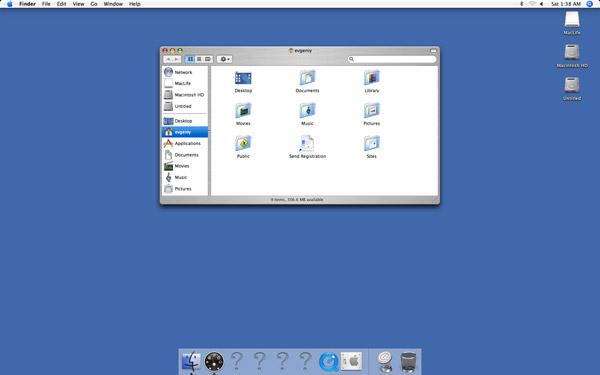Open the Trash in the Dock
The height and width of the screenshot is (375, 600).
pyautogui.click(x=408, y=362)
